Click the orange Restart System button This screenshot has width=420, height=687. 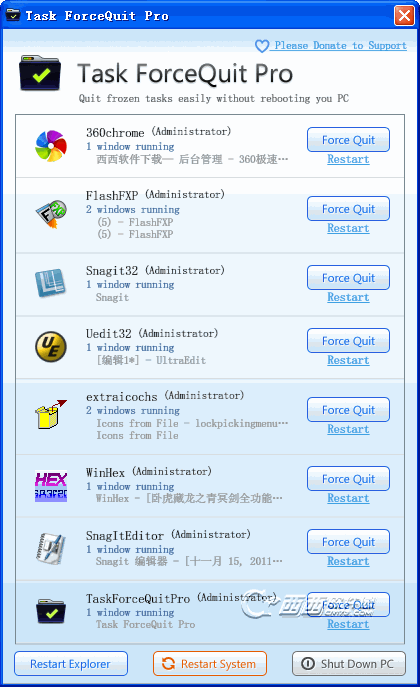point(210,664)
